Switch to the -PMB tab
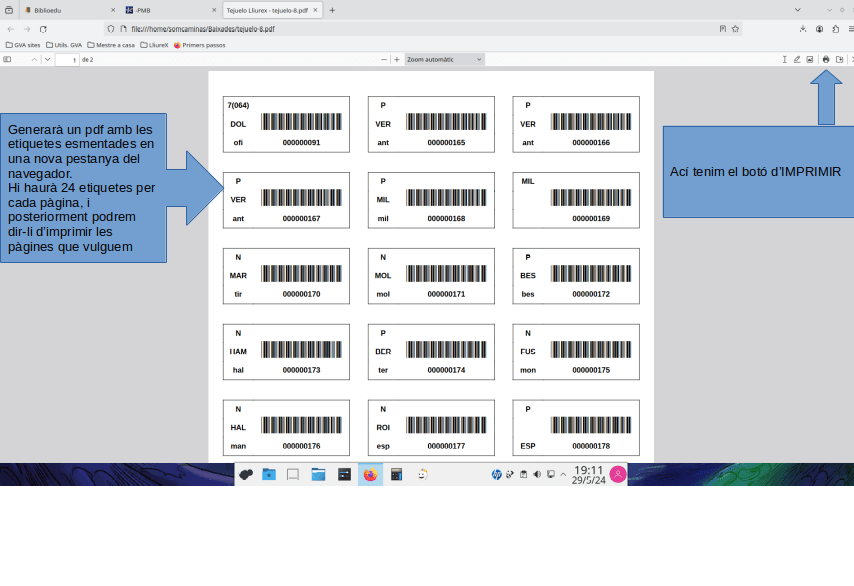The height and width of the screenshot is (586, 854). coord(171,10)
